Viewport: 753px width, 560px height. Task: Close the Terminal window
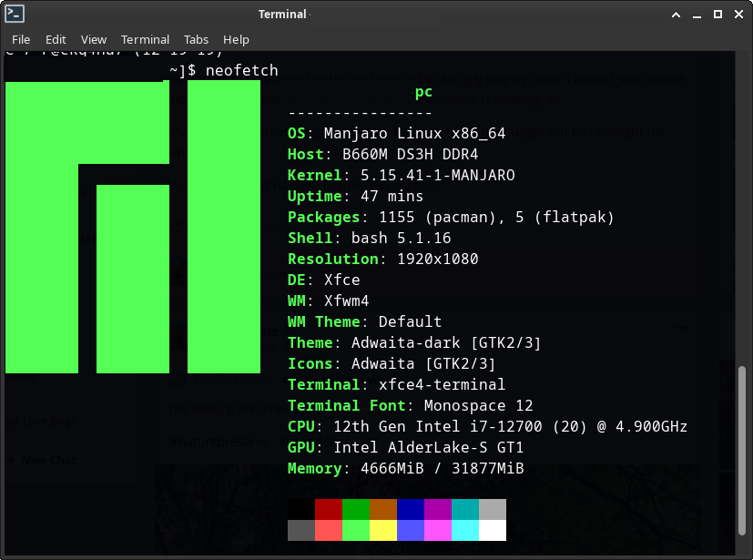coord(738,15)
